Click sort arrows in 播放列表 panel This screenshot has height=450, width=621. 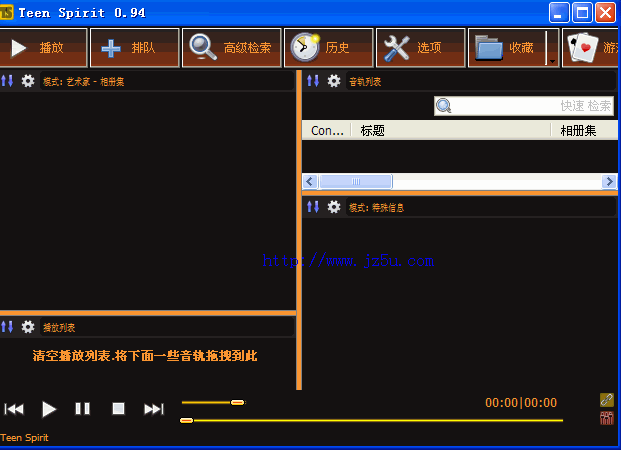coord(7,327)
